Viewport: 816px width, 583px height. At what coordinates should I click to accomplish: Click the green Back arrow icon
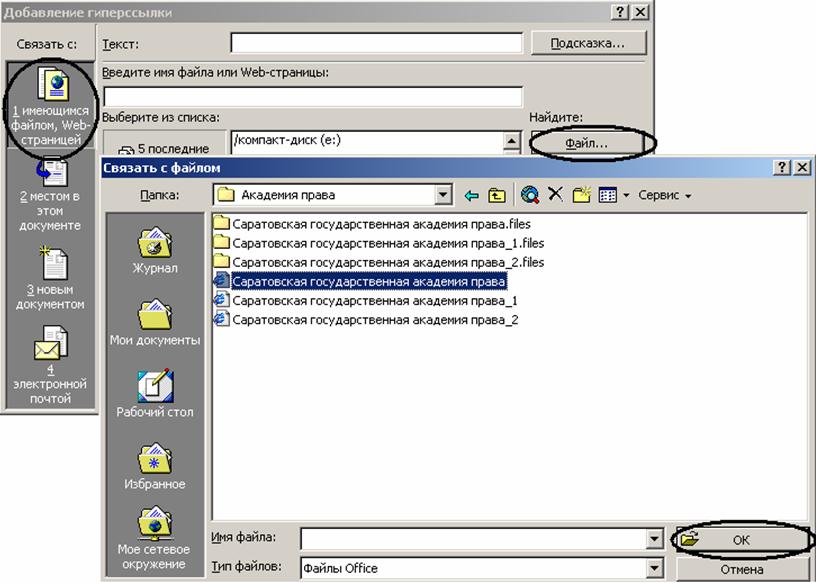click(x=471, y=196)
